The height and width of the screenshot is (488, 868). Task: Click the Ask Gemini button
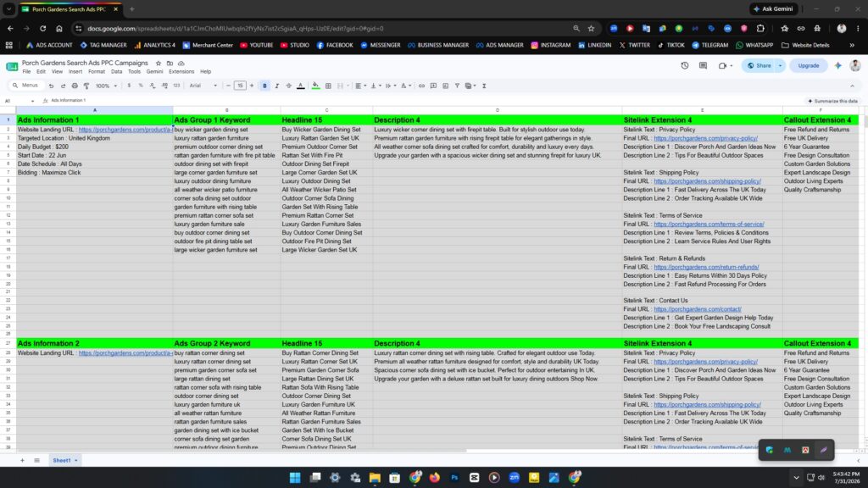[774, 8]
